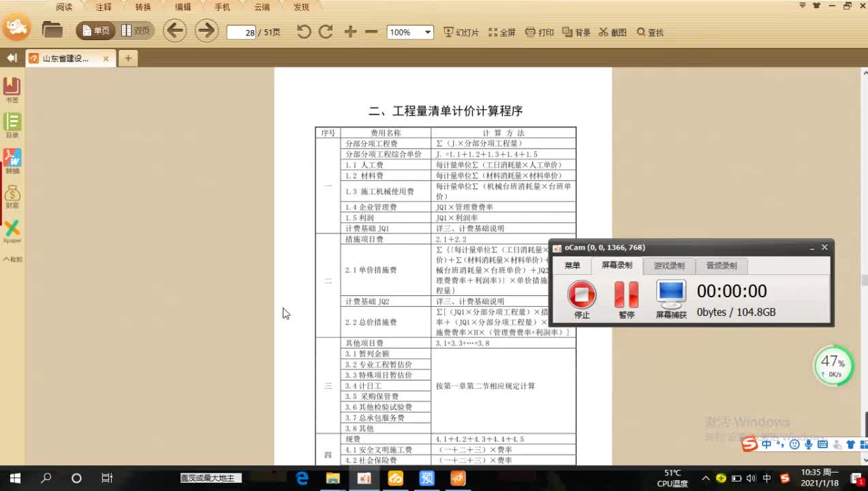Image resolution: width=868 pixels, height=491 pixels.
Task: Open Windows search from taskbar
Action: tap(46, 478)
